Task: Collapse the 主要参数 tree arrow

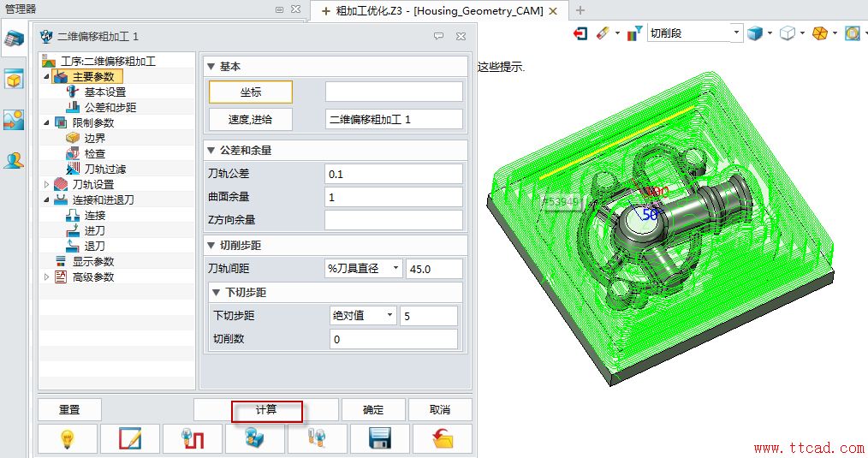Action: (x=46, y=76)
